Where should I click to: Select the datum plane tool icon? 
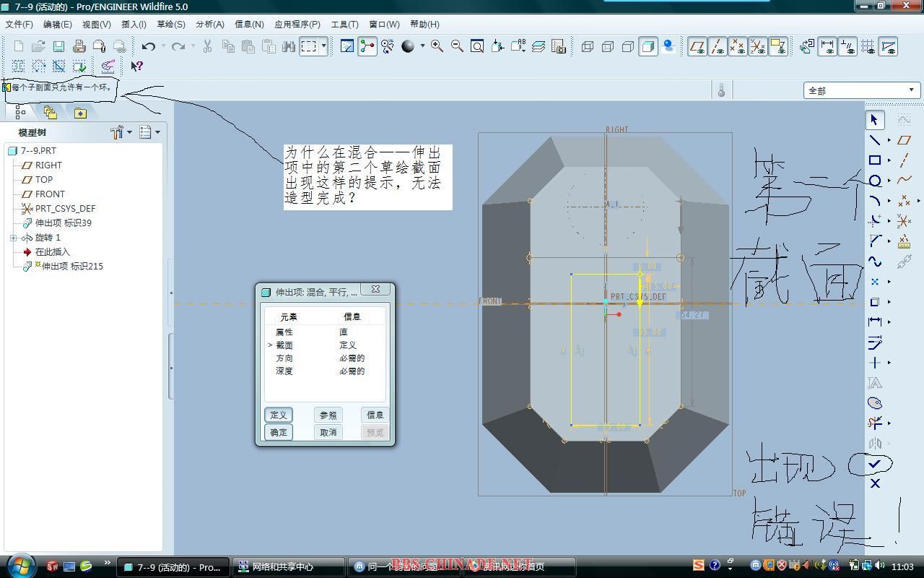904,140
